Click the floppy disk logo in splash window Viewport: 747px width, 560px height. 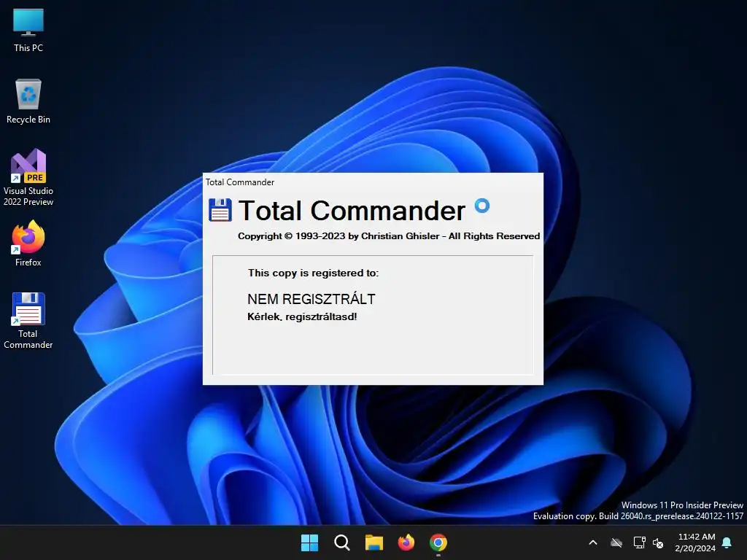point(220,210)
